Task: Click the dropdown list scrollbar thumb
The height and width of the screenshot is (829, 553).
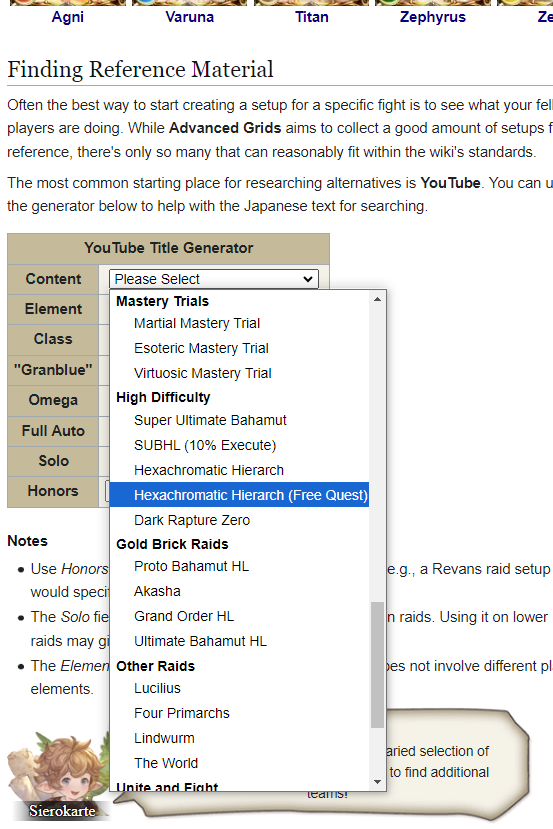Action: point(377,665)
